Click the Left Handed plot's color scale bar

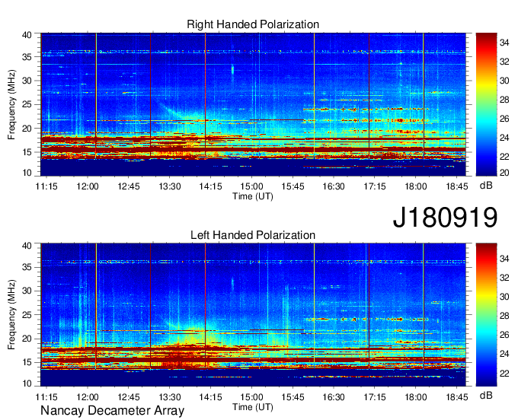click(x=486, y=315)
